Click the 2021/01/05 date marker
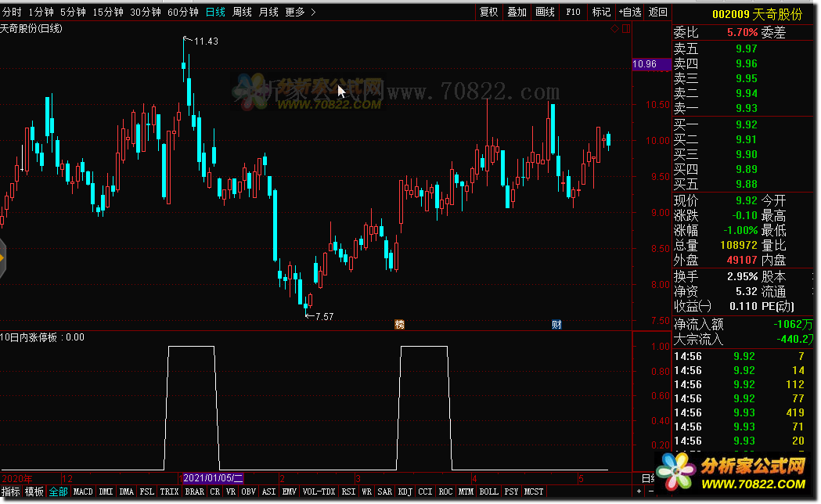This screenshot has width=821, height=504. point(213,478)
